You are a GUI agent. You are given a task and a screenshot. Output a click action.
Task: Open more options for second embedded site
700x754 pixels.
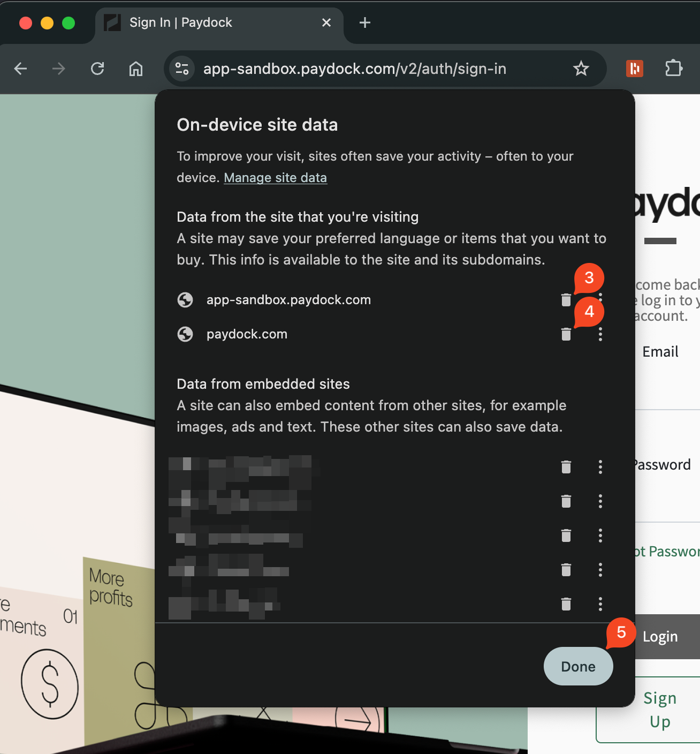tap(600, 501)
